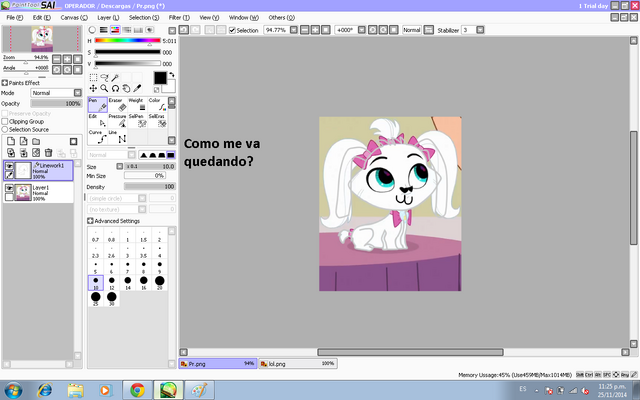Open the Filter menu
The image size is (640, 400).
click(179, 18)
